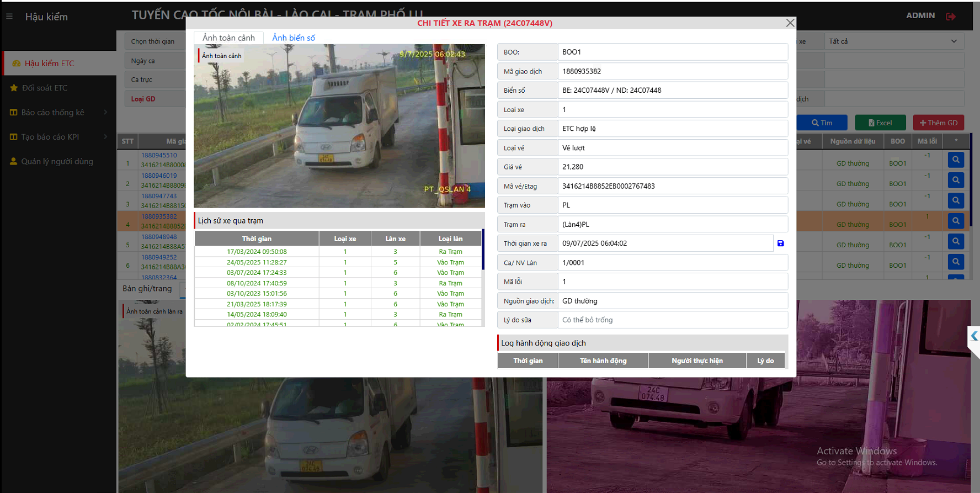This screenshot has height=493, width=980.
Task: Click the logout icon next to ADMIN
Action: [950, 17]
